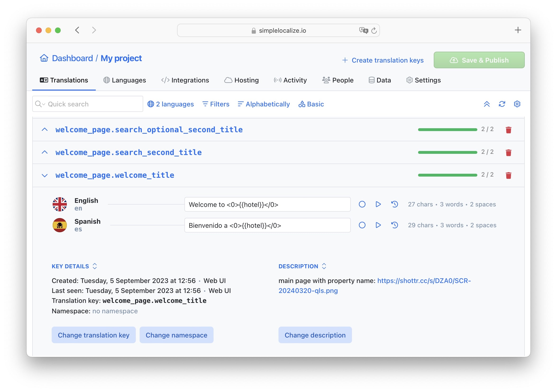The image size is (557, 392).
Task: View the Activity tab
Action: [290, 80]
